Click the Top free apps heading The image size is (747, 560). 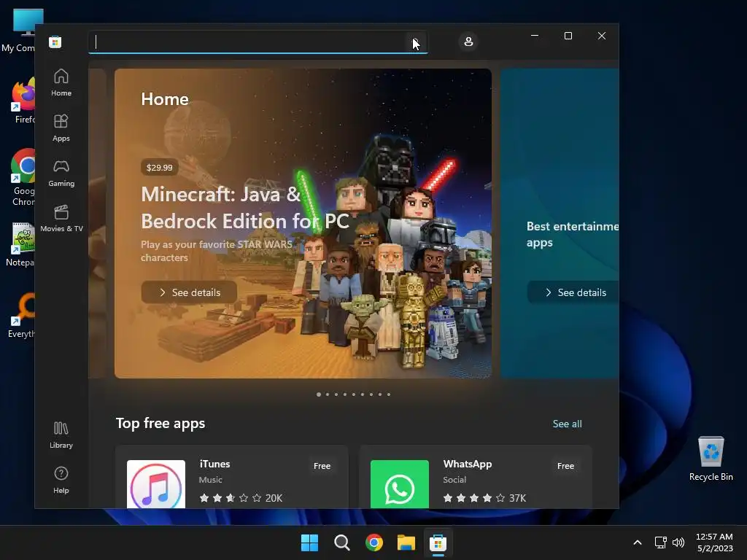[x=160, y=424]
